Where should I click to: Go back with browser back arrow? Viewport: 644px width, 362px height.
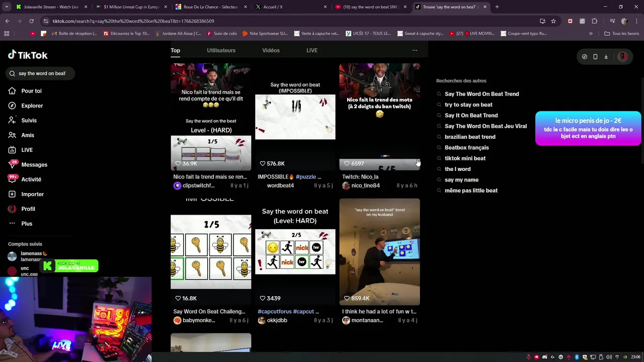pyautogui.click(x=7, y=21)
